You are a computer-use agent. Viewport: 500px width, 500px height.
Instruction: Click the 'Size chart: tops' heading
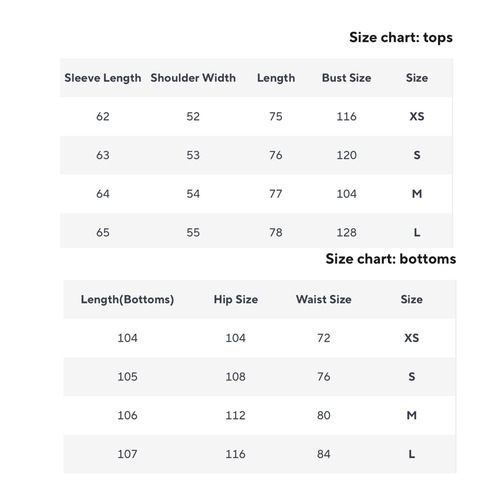(401, 37)
